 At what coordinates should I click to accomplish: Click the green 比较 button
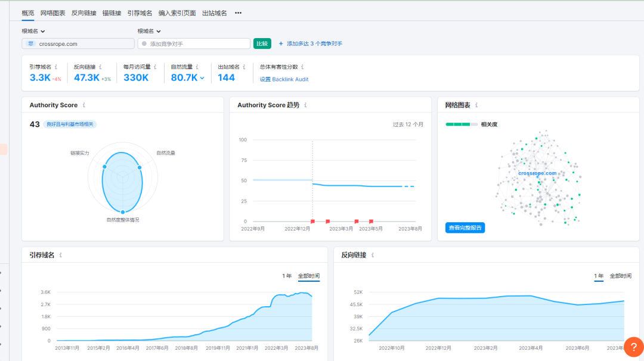(262, 43)
